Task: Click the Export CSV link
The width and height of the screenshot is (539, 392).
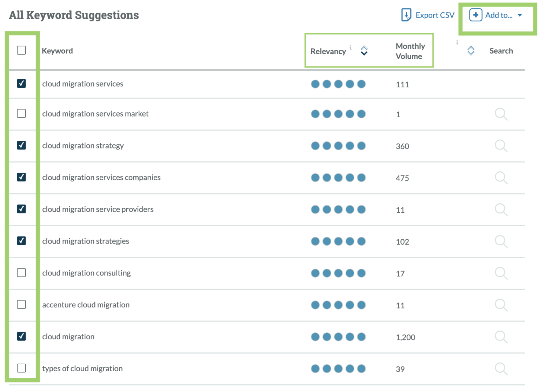Action: [435, 15]
